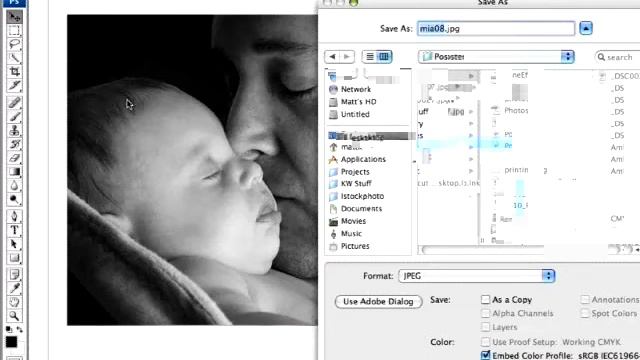Select the Eraser tool
This screenshot has width=640, height=360.
pyautogui.click(x=14, y=158)
